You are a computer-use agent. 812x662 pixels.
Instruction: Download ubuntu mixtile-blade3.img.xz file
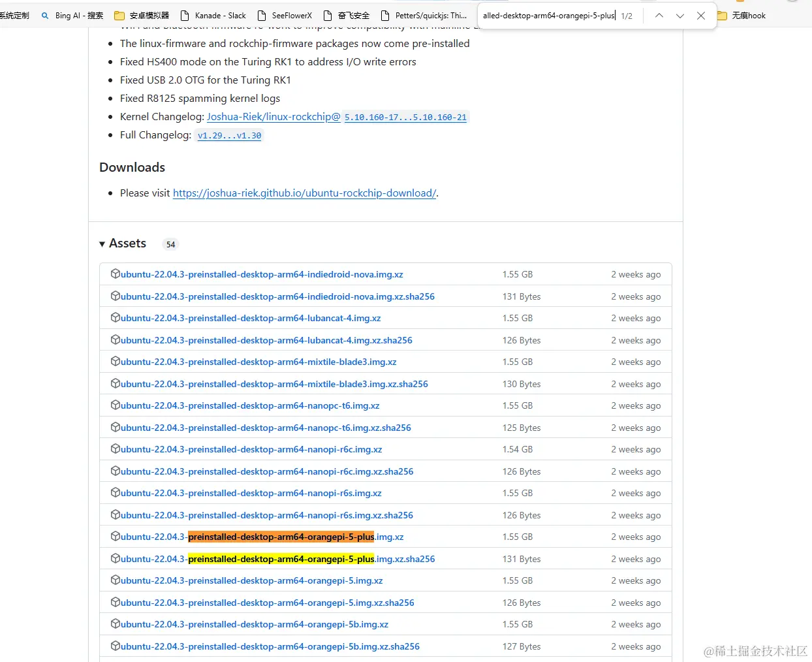(x=258, y=362)
